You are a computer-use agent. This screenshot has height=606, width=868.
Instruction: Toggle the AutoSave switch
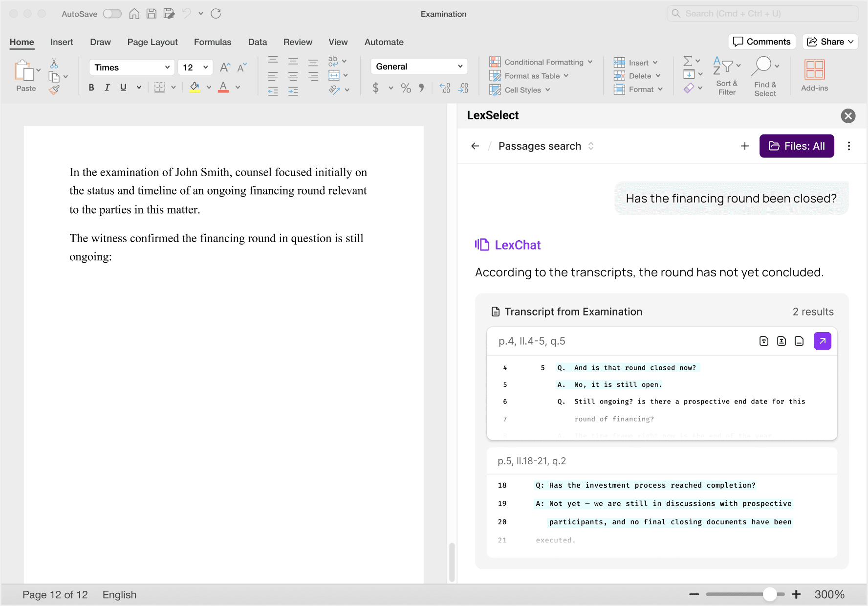click(112, 14)
